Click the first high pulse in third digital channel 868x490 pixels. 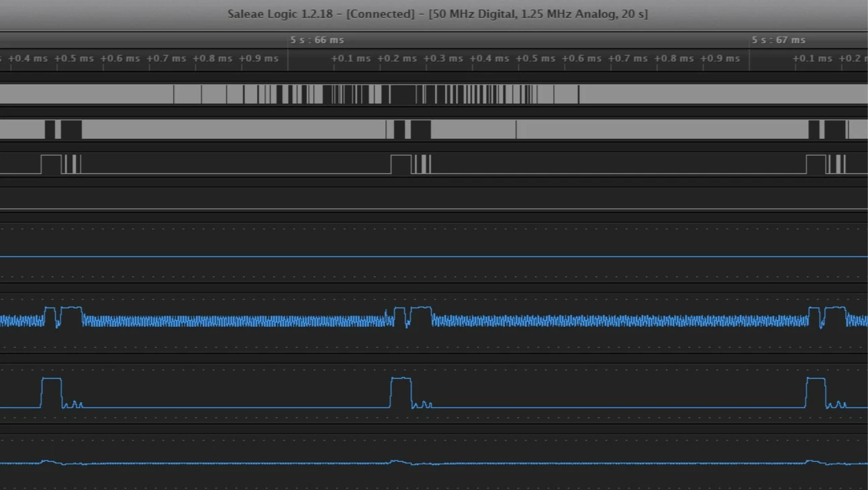[51, 164]
